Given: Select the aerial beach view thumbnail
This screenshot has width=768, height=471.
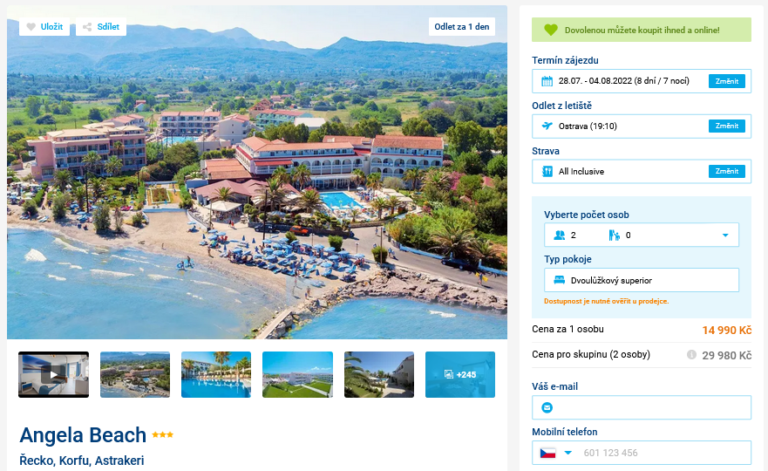Looking at the screenshot, I should coord(135,375).
